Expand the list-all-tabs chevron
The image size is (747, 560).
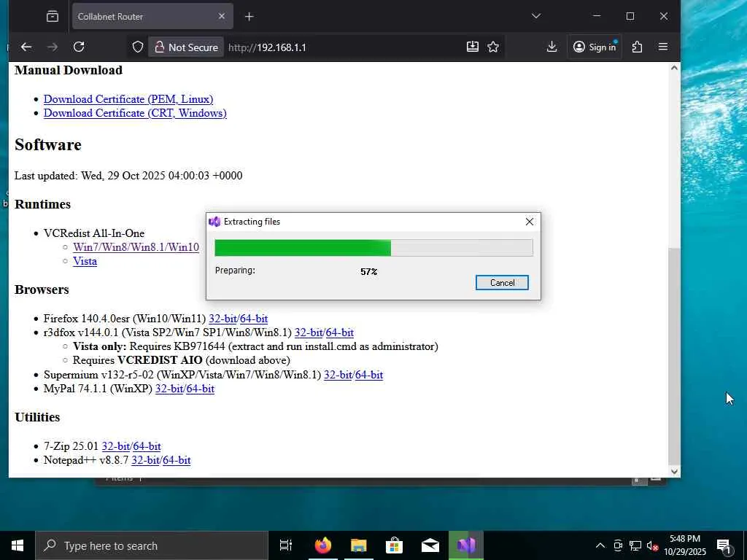coord(536,16)
